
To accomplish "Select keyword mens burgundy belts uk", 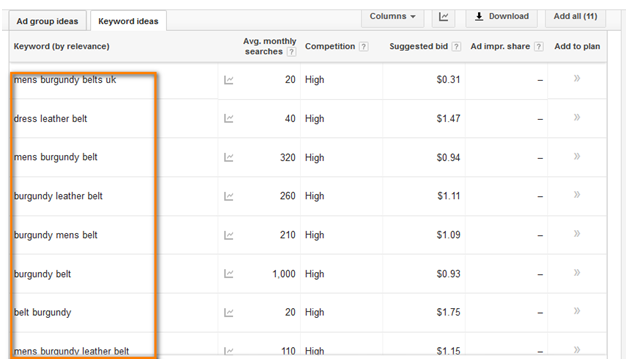I will click(x=65, y=80).
